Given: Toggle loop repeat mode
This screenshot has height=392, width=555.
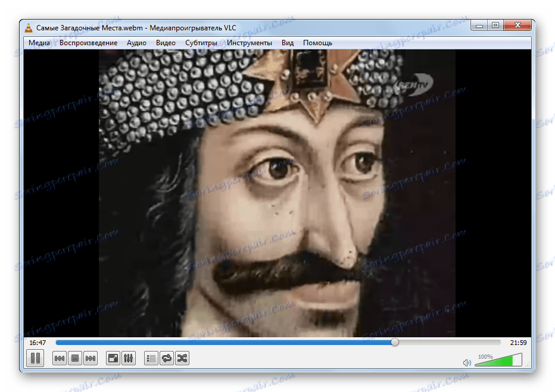Looking at the screenshot, I should pos(167,359).
